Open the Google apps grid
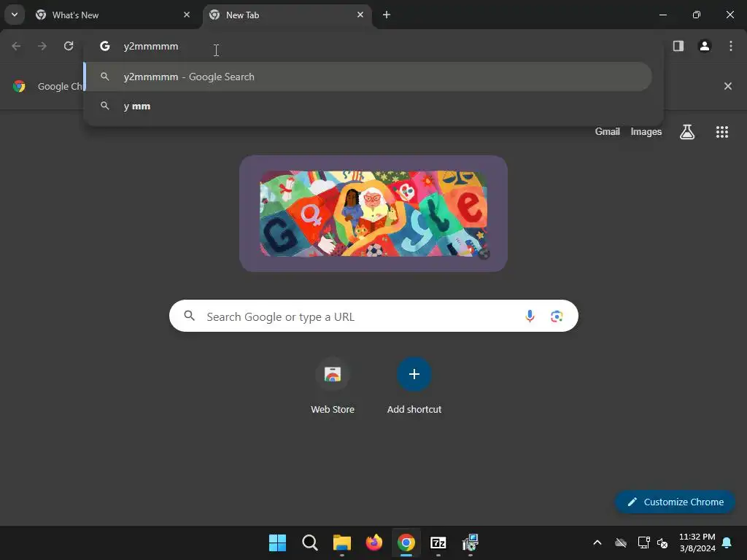This screenshot has width=747, height=560. click(722, 132)
